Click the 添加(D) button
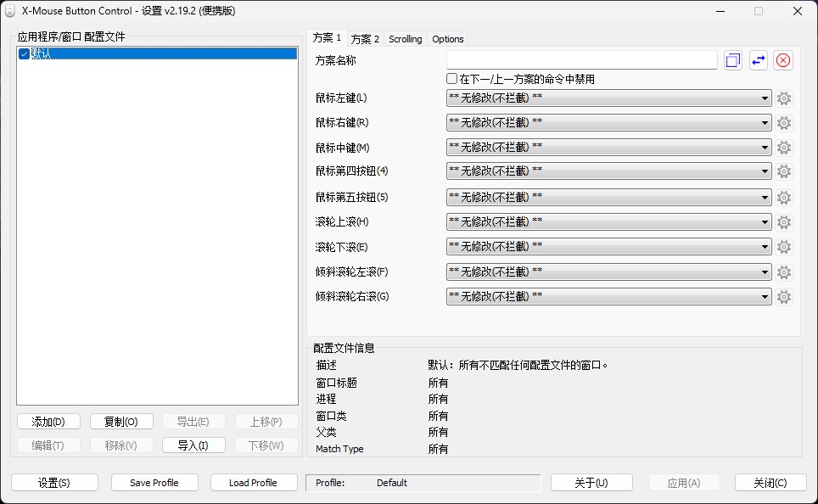The height and width of the screenshot is (504, 818). [x=48, y=422]
